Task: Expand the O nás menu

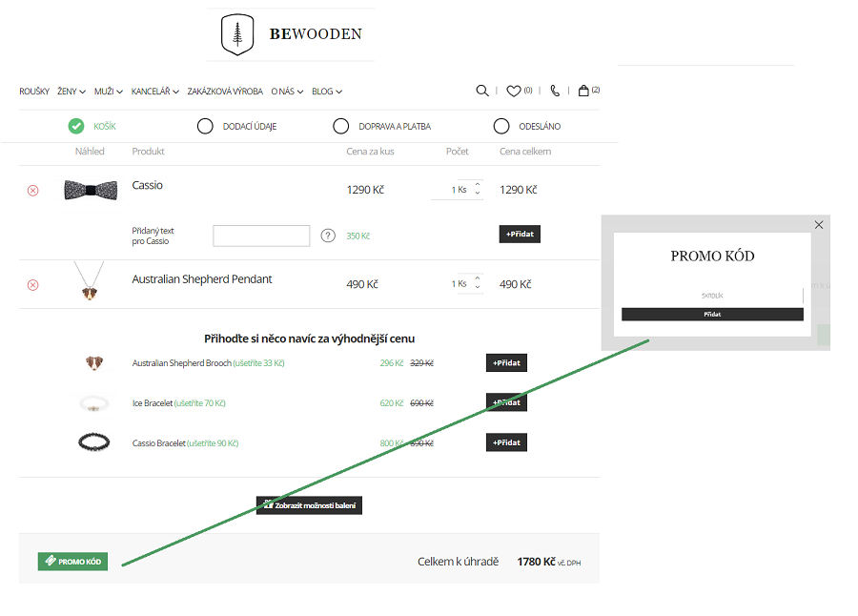Action: [287, 92]
